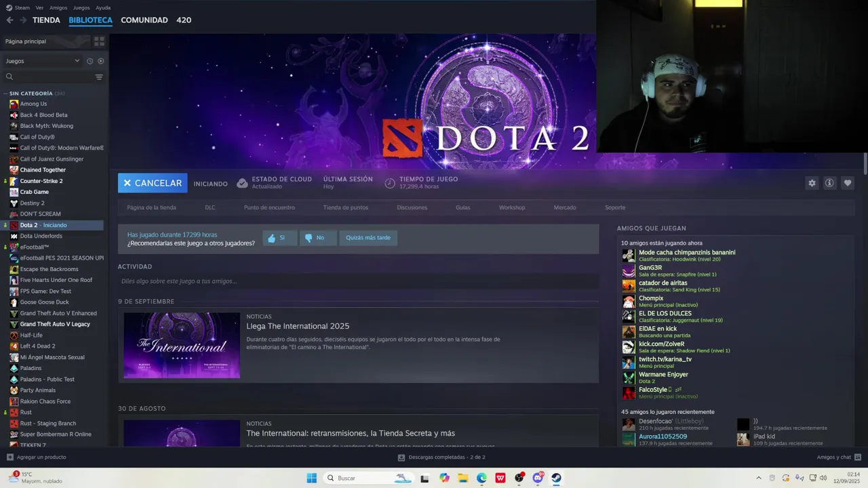This screenshot has height=488, width=868.
Task: Open File Explorer from the taskbar
Action: click(x=463, y=478)
